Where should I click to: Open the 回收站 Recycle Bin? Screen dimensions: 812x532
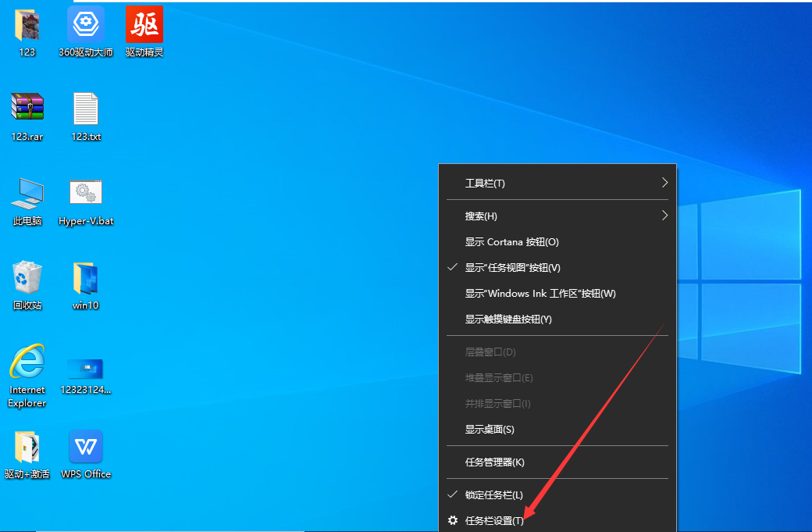[27, 277]
